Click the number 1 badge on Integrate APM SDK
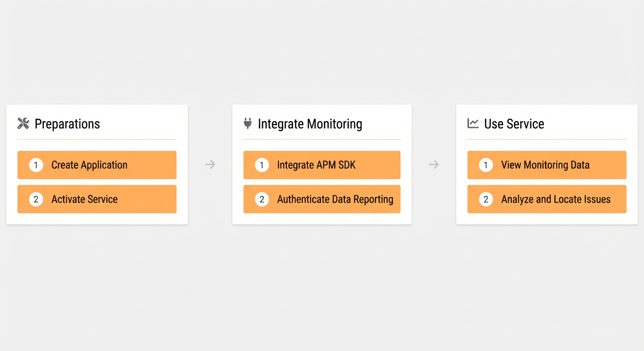This screenshot has height=351, width=644. [x=262, y=165]
